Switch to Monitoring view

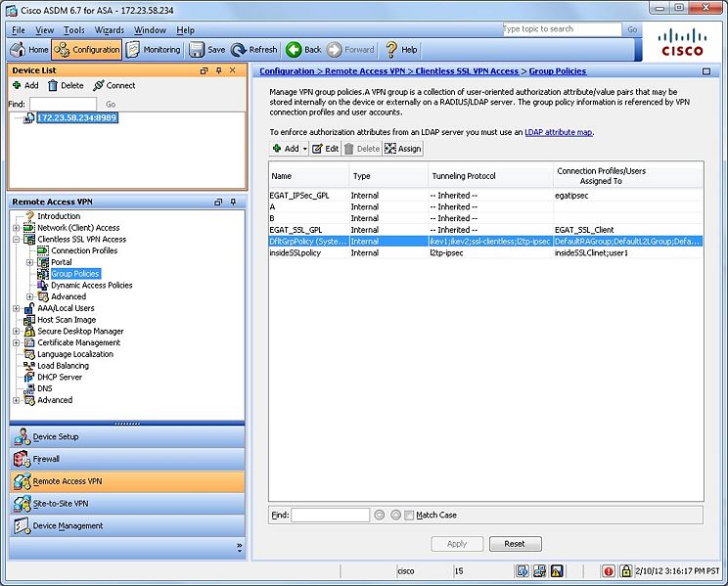[154, 50]
